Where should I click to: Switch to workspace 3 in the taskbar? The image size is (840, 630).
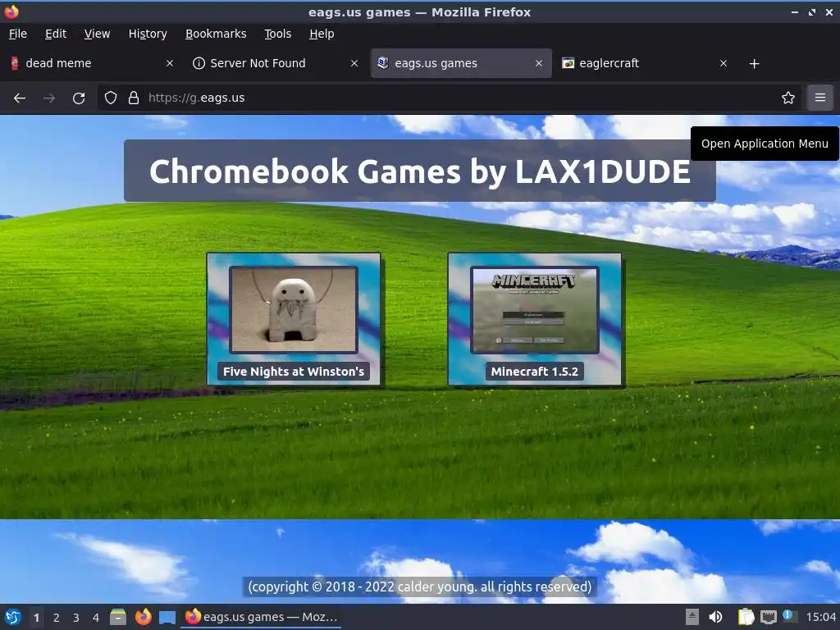[76, 618]
